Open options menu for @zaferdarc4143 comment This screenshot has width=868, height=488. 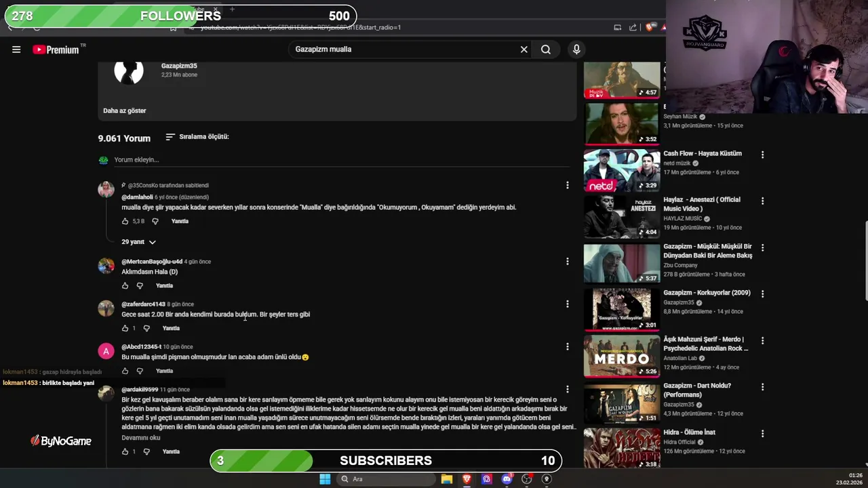568,304
